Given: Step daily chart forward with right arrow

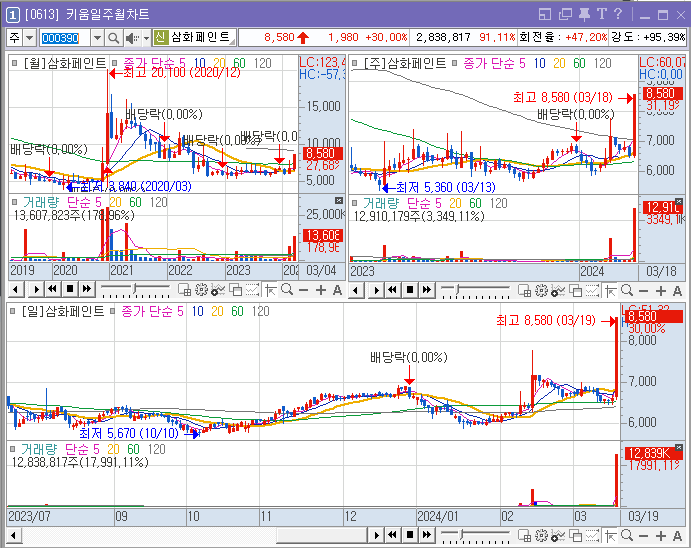Looking at the screenshot, I should pyautogui.click(x=376, y=535).
